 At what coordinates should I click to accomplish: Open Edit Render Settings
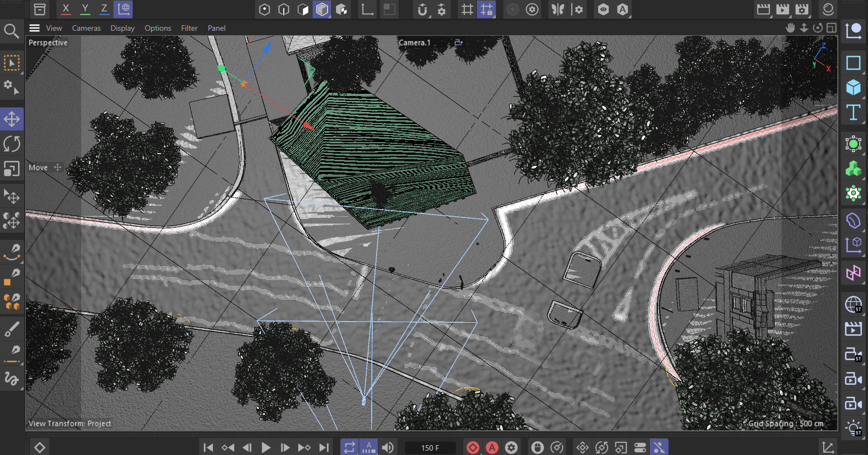[x=802, y=9]
